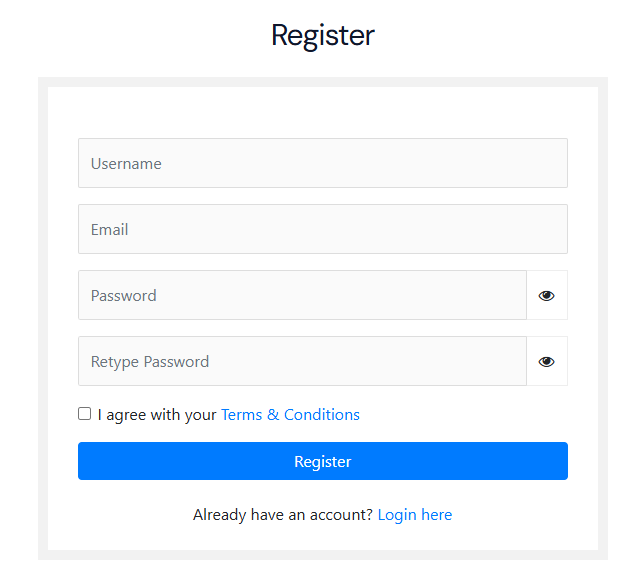This screenshot has height=583, width=634.
Task: Submit the registration form
Action: [x=322, y=461]
